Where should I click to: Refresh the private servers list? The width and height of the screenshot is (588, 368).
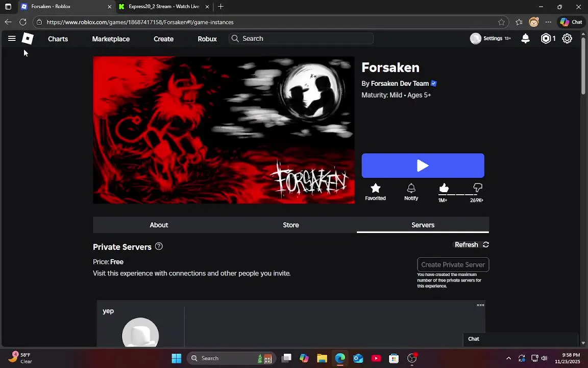tap(472, 244)
